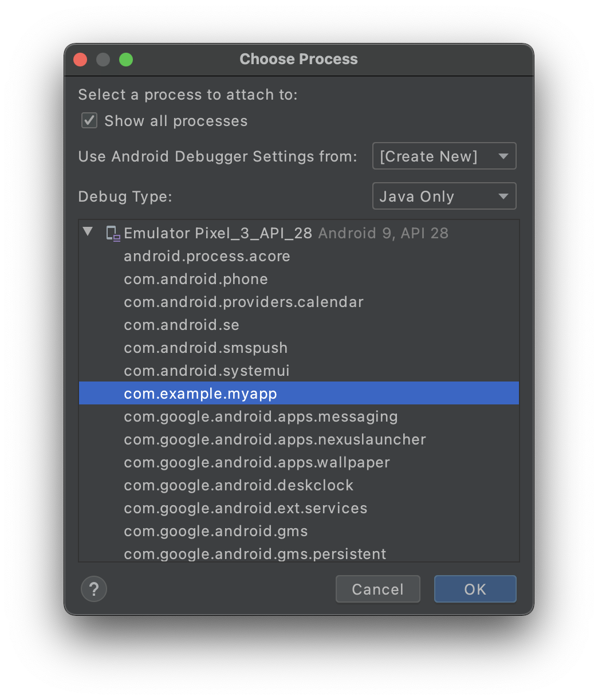The width and height of the screenshot is (598, 700).
Task: Click the yellow minimize window button
Action: click(x=103, y=60)
